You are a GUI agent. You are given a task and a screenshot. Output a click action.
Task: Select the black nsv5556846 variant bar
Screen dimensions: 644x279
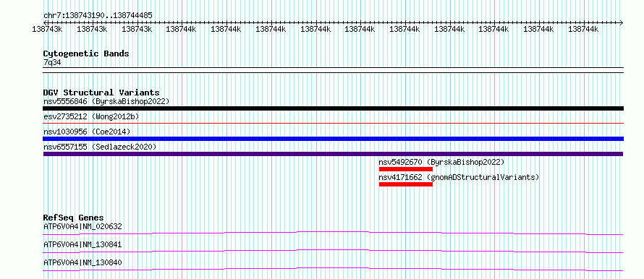333,108
